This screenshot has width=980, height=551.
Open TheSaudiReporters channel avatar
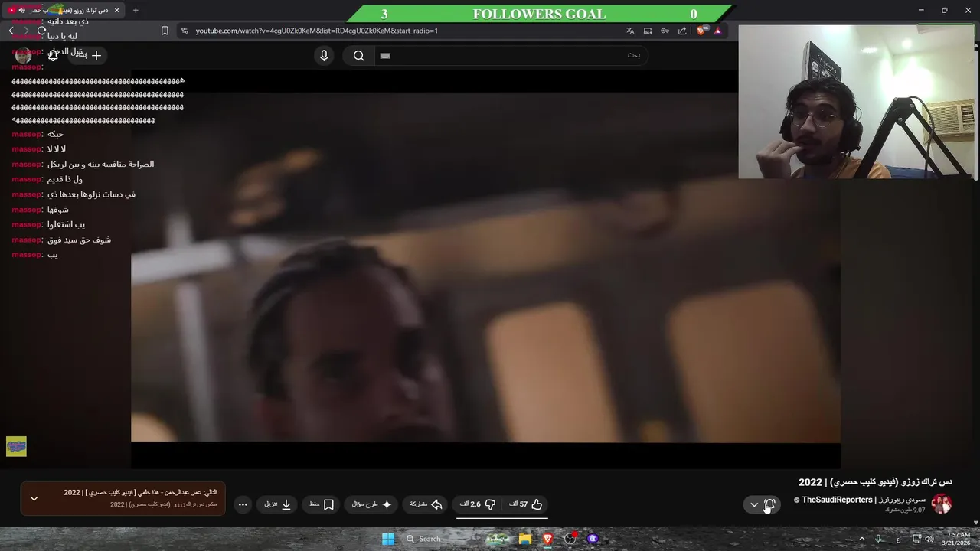[941, 504]
